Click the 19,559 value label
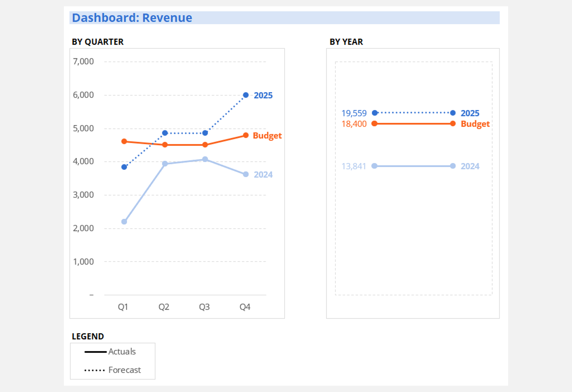Viewport: 572px width, 392px height. pyautogui.click(x=354, y=113)
